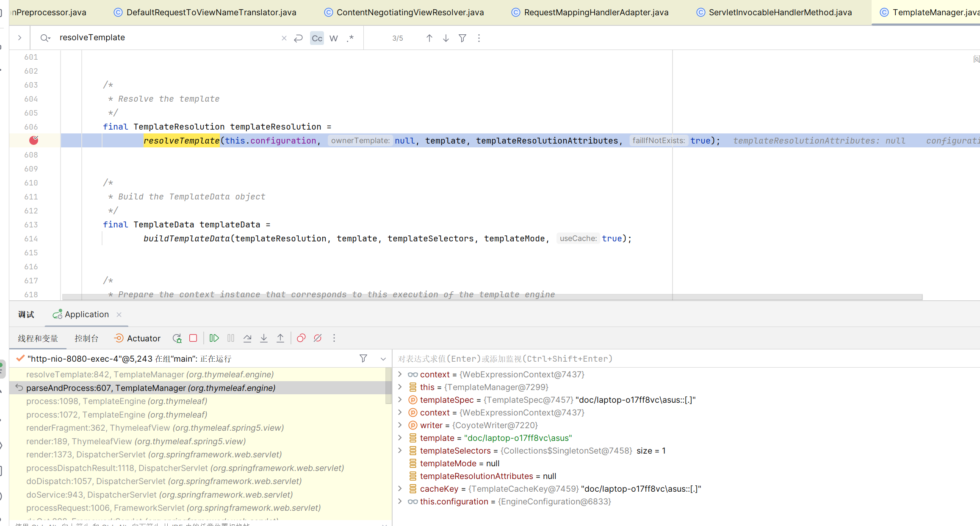Step over the current line
Viewport: 980px width, 526px height.
tap(247, 338)
